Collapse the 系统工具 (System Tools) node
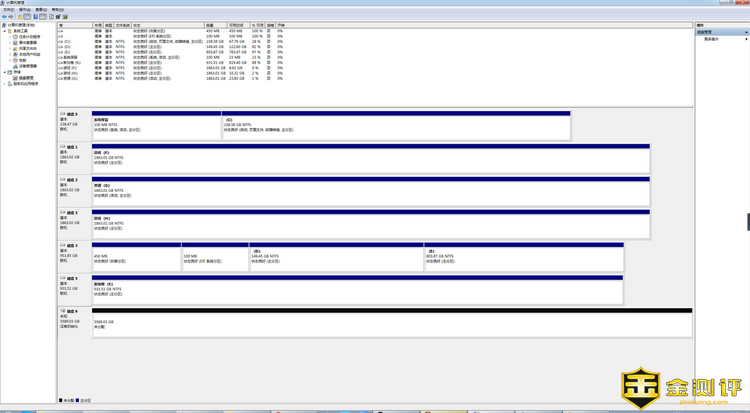The width and height of the screenshot is (750, 413). [3, 31]
